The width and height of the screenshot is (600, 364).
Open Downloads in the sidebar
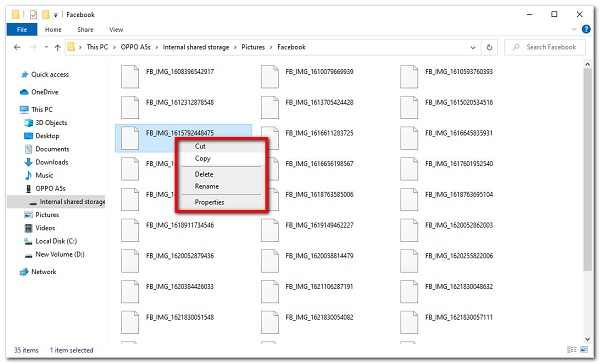46,162
